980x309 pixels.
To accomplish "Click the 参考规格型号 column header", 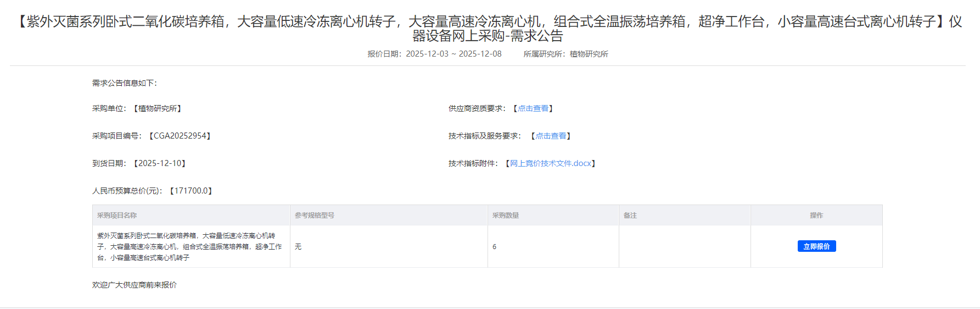I will pos(314,216).
